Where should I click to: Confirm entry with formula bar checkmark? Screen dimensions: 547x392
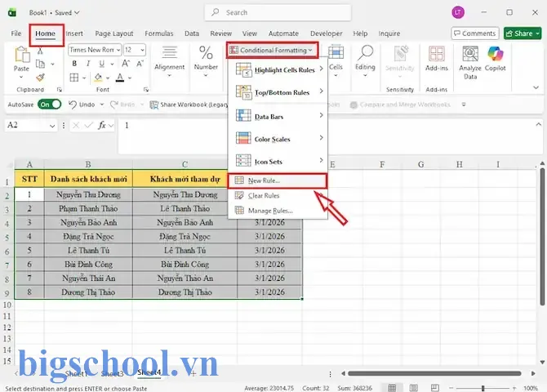pos(89,125)
